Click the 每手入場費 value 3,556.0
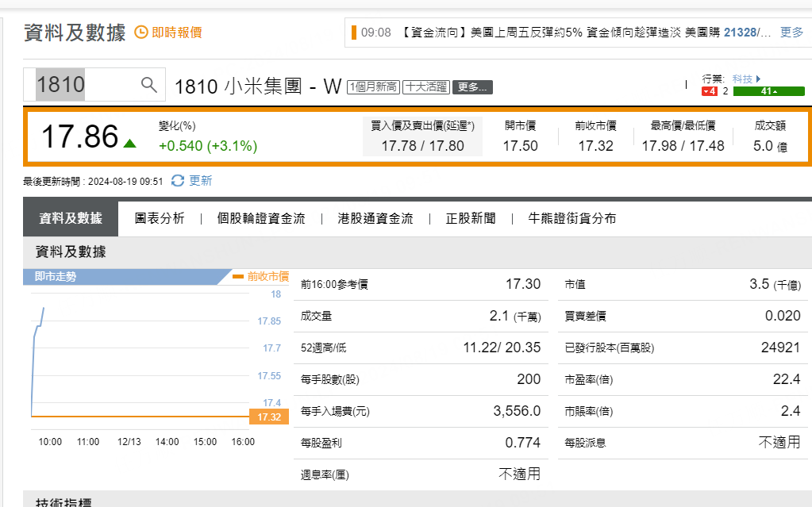 coord(517,411)
